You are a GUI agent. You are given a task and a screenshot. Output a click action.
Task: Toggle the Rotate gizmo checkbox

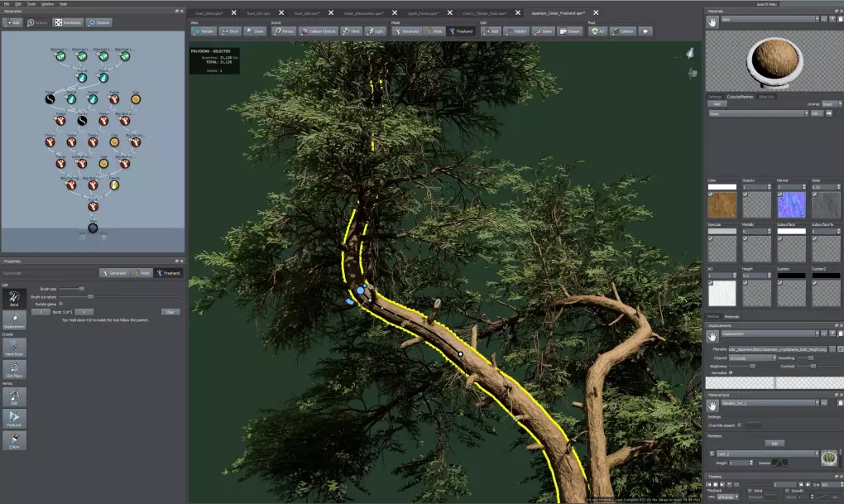[x=60, y=304]
